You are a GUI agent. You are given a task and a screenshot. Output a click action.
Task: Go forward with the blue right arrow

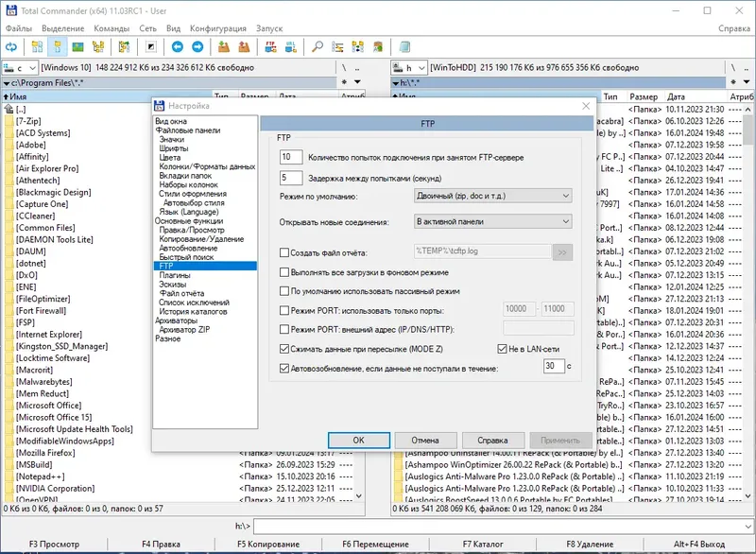tap(198, 46)
